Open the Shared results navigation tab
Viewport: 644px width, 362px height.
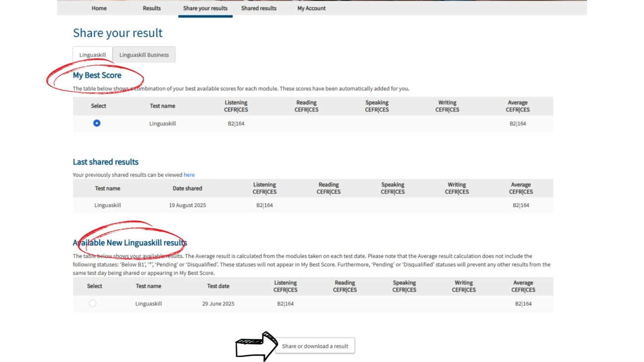(258, 8)
